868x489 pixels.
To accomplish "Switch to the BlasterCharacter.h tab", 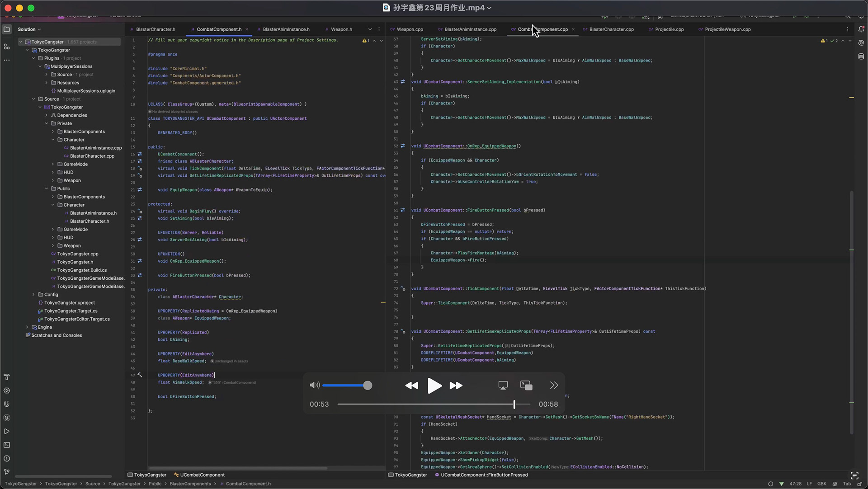I will [155, 29].
